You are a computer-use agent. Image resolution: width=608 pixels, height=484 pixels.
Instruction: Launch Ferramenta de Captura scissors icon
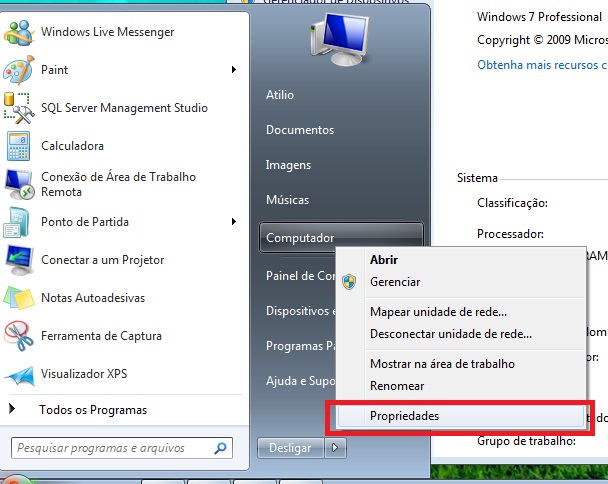tap(18, 336)
